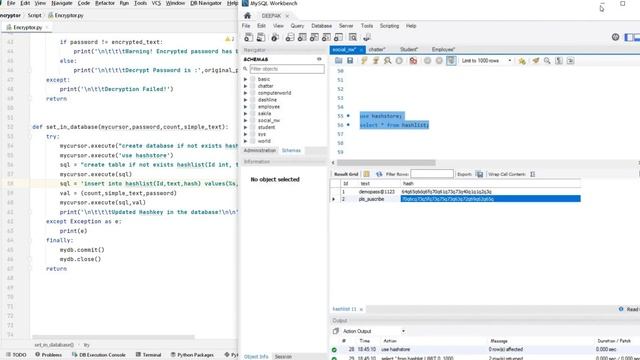
Task: Click the create stored procedure icon
Action: click(x=326, y=38)
